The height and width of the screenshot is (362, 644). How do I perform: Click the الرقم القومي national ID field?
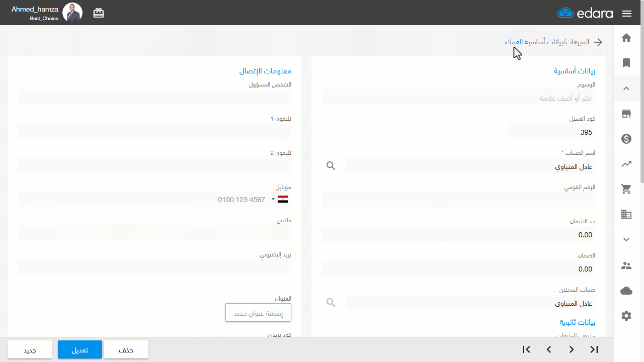[x=458, y=200]
